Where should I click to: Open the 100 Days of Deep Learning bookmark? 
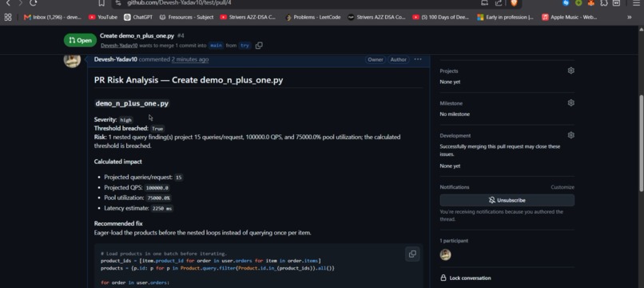(x=441, y=18)
